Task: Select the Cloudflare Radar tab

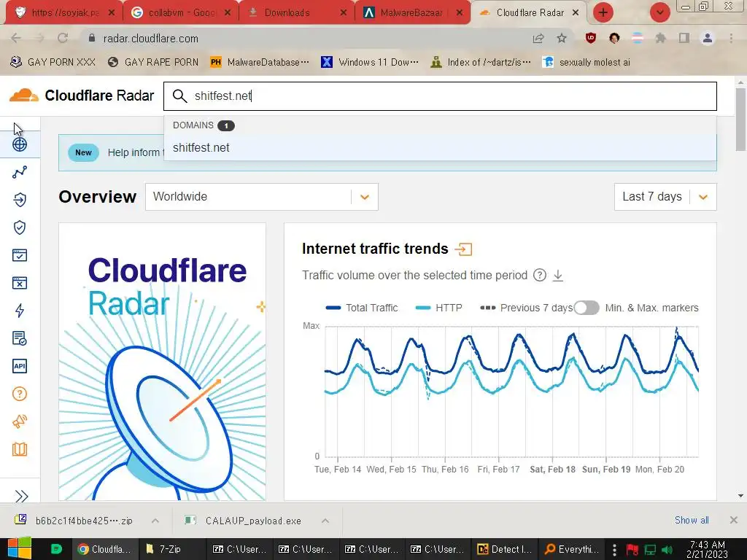Action: pos(529,12)
